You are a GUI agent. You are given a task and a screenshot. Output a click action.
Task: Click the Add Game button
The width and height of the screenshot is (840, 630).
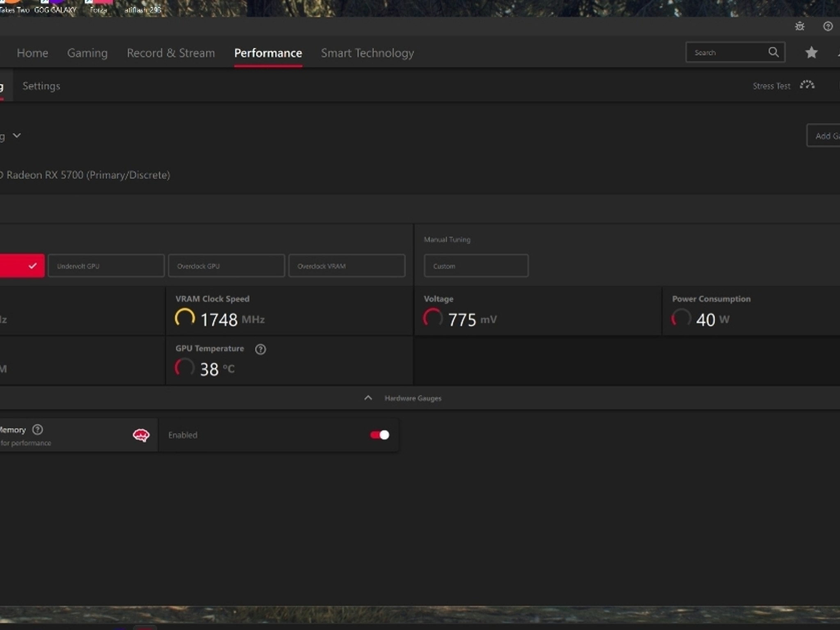click(x=823, y=135)
